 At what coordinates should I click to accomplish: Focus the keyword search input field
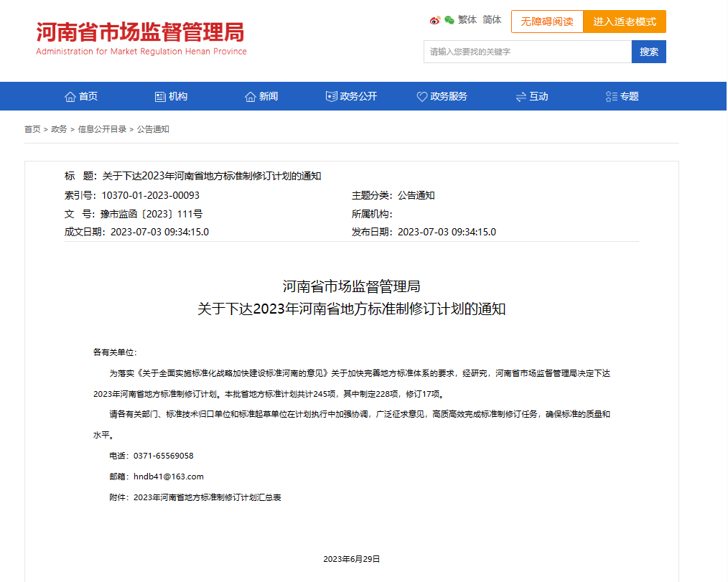coord(527,52)
